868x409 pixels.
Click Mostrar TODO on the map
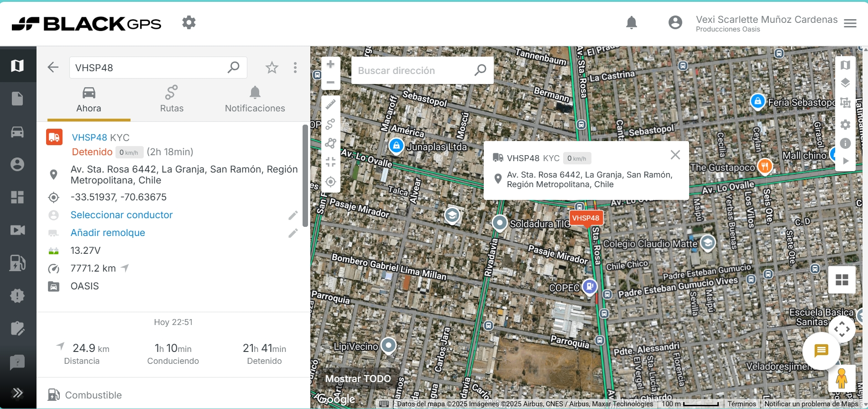tap(358, 379)
